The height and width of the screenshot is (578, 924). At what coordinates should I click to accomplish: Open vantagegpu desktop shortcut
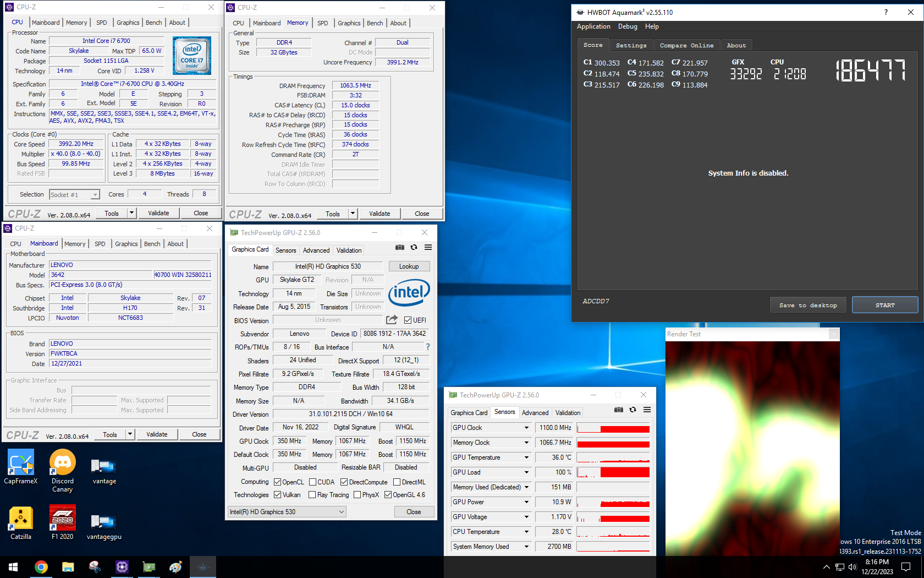click(104, 527)
